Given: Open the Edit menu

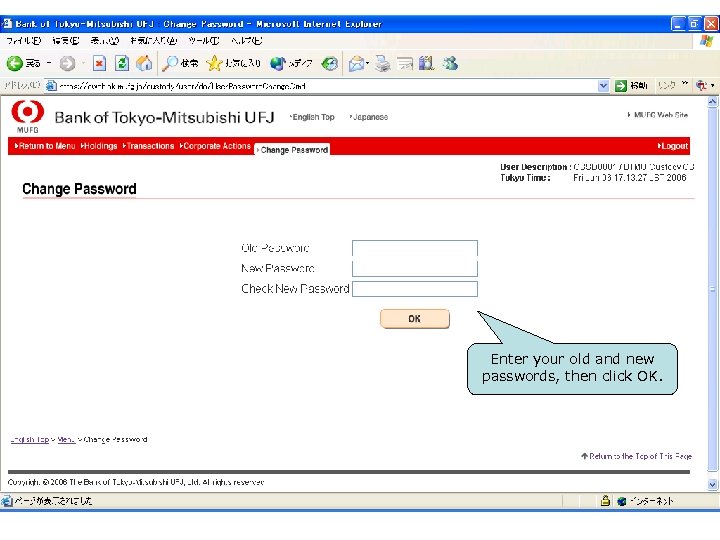Looking at the screenshot, I should [66, 41].
